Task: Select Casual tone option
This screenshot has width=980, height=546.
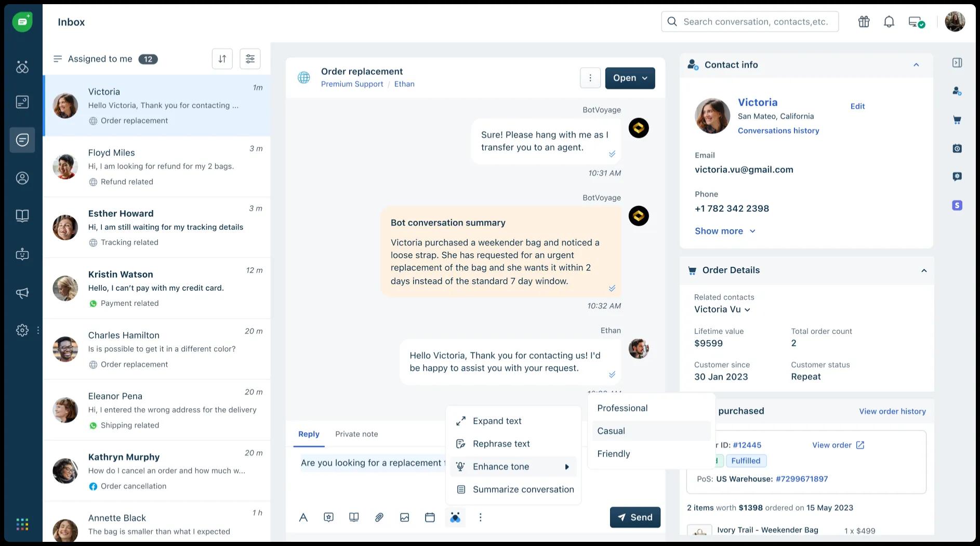Action: pyautogui.click(x=611, y=431)
